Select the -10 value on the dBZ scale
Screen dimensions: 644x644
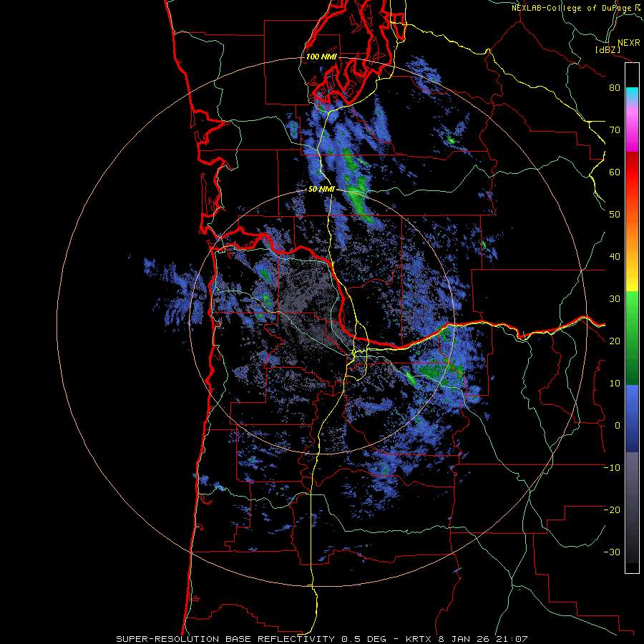point(612,468)
